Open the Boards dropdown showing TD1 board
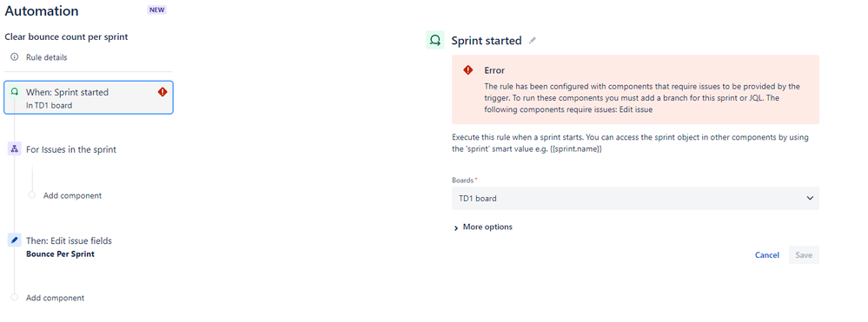 point(635,198)
